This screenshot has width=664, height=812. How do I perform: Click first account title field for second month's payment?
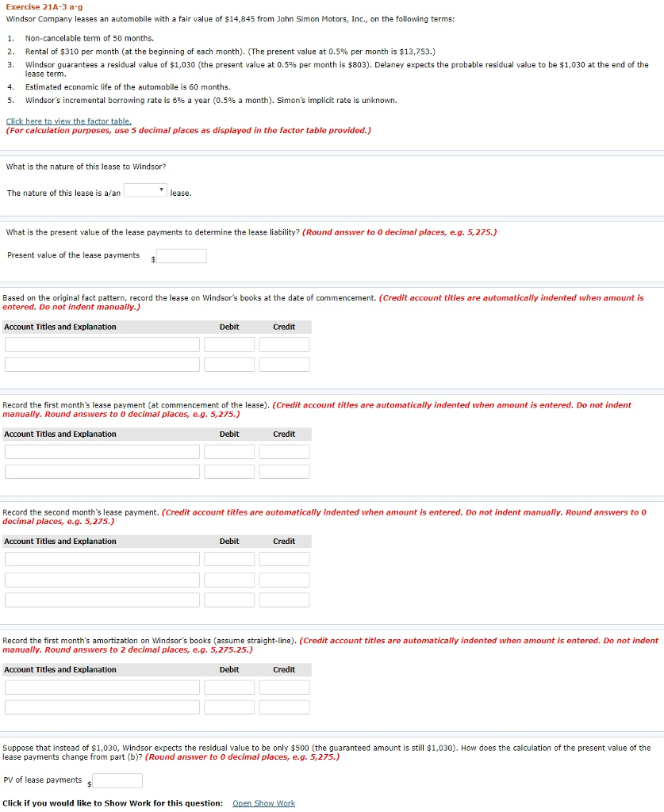pos(102,559)
